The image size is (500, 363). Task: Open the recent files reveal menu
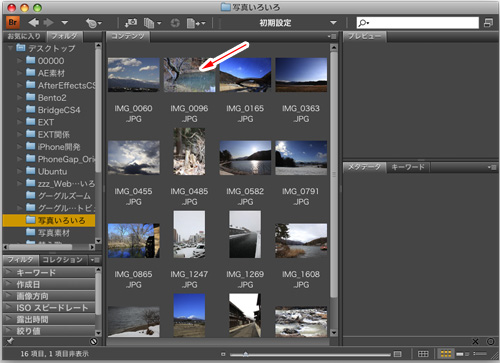pyautogui.click(x=94, y=23)
